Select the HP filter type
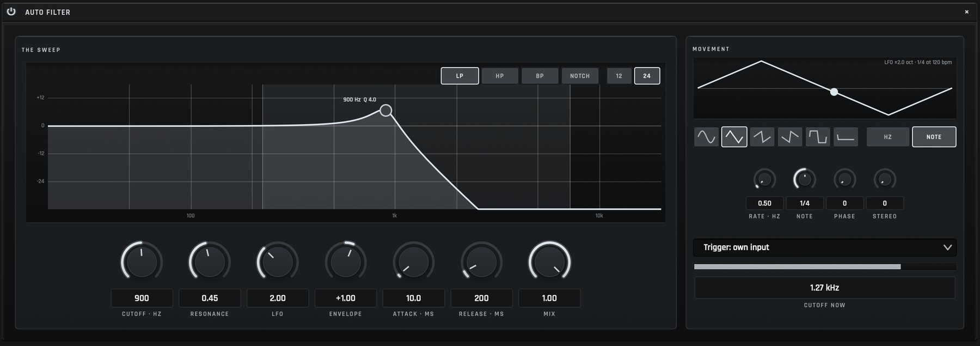980x346 pixels. coord(500,76)
